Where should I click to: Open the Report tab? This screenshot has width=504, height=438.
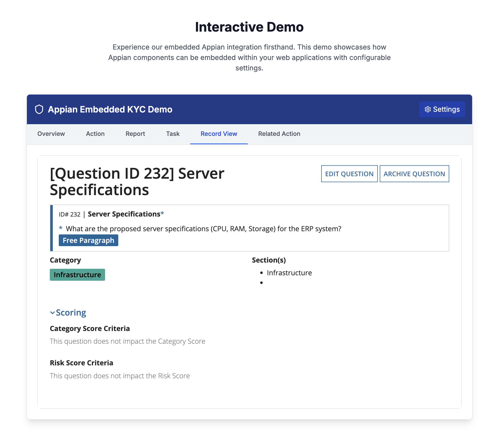point(135,134)
